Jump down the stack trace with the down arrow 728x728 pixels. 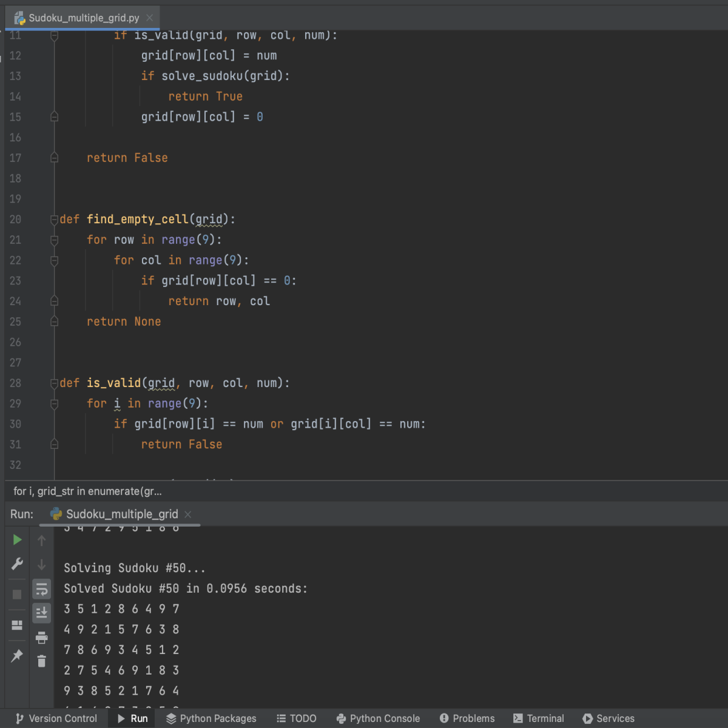(41, 565)
